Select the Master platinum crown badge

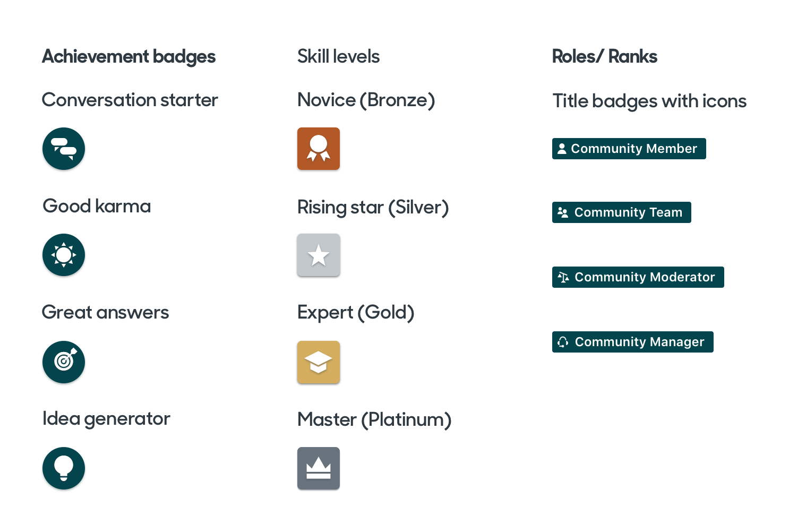pos(319,468)
